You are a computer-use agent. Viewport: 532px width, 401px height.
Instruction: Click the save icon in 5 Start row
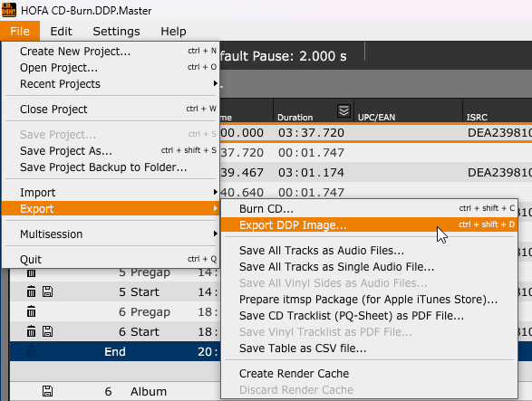click(47, 291)
